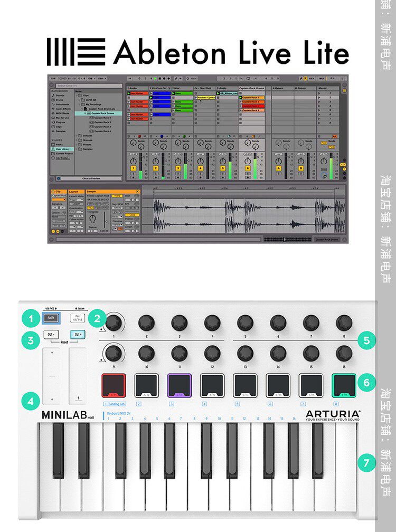Select the A Return track header

coord(282,88)
